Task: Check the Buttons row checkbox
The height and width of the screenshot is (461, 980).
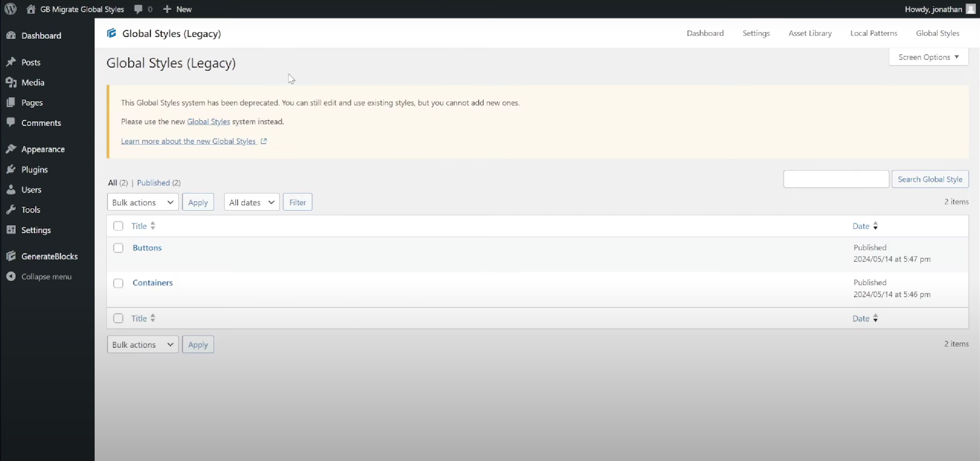Action: click(x=118, y=248)
